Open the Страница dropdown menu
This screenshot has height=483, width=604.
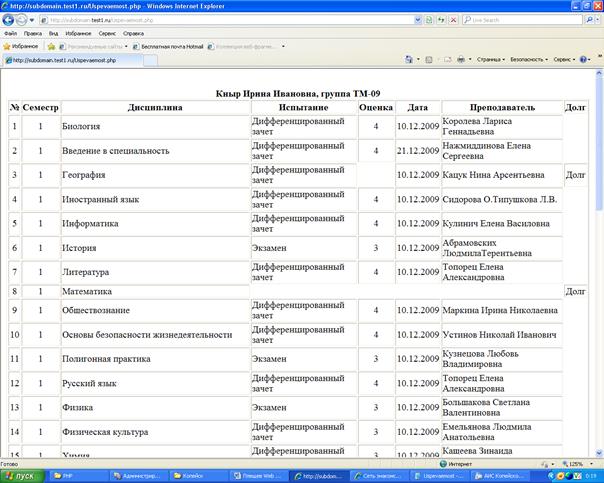point(490,60)
